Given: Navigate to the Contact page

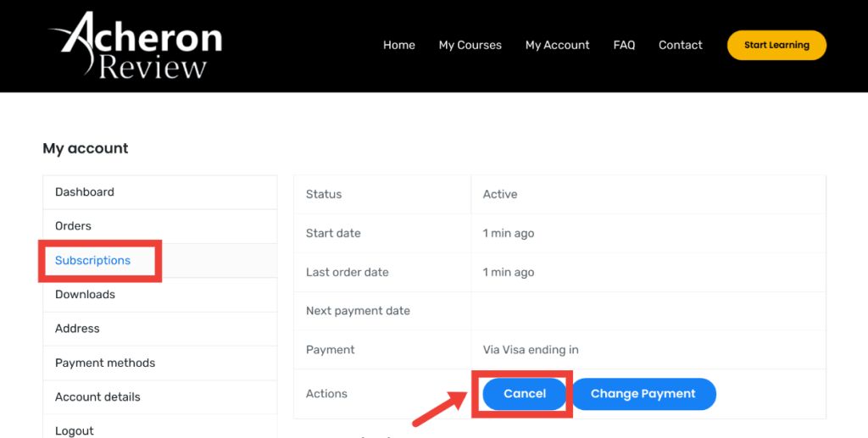Looking at the screenshot, I should [681, 45].
